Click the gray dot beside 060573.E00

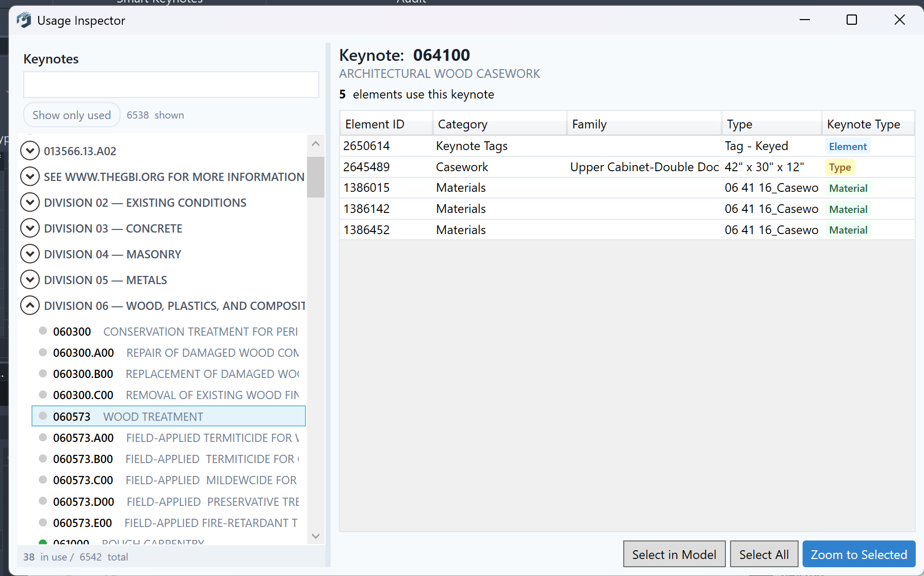(42, 522)
